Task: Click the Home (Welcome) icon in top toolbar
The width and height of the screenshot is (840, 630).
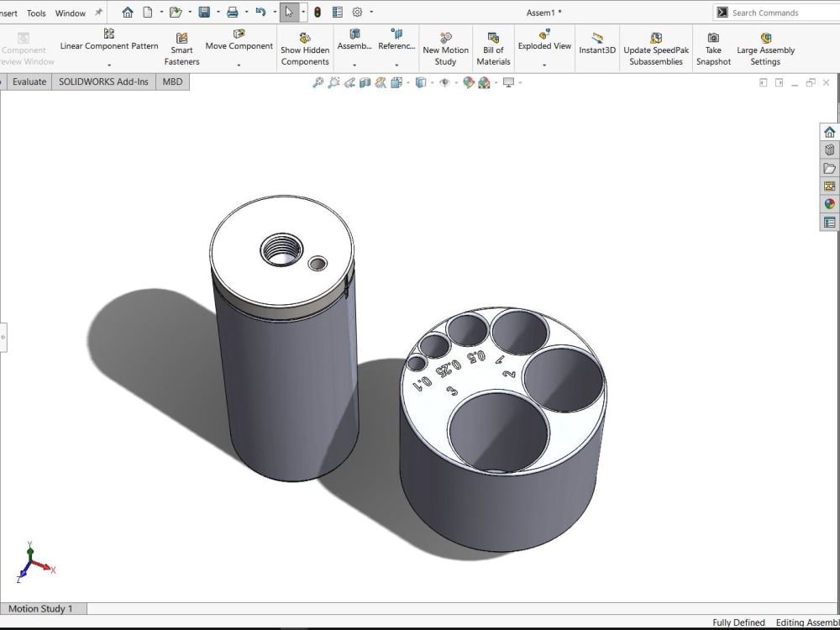Action: pyautogui.click(x=128, y=13)
